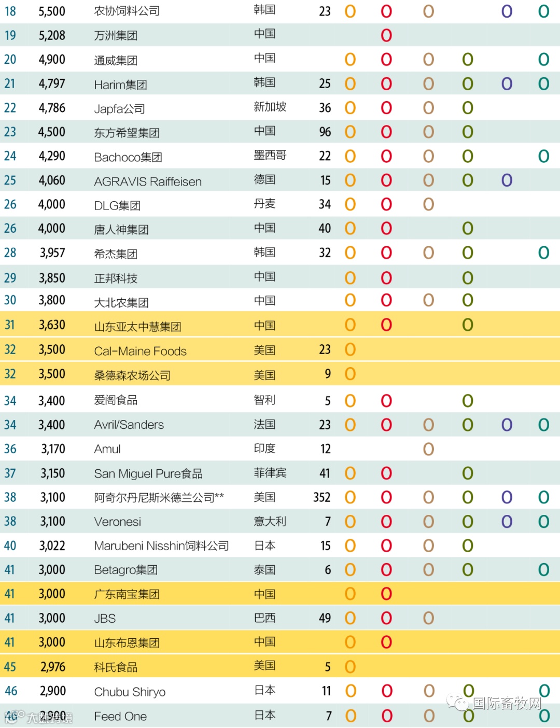Click the country cell 德国
The image size is (560, 728).
point(264,179)
